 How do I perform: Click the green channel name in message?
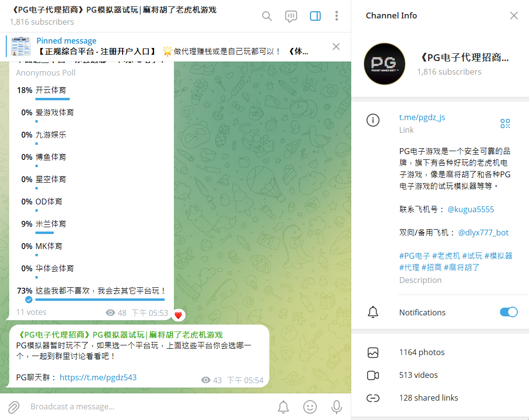[x=120, y=335]
